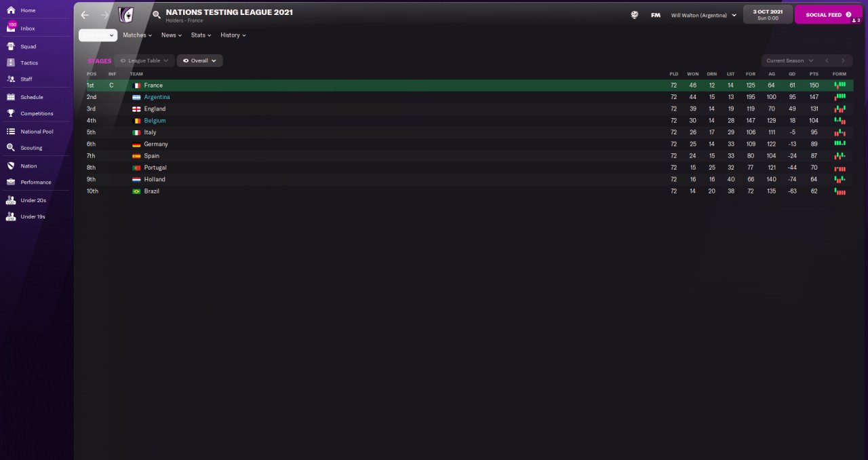Viewport: 868px width, 460px height.
Task: Open the History menu
Action: pyautogui.click(x=233, y=35)
